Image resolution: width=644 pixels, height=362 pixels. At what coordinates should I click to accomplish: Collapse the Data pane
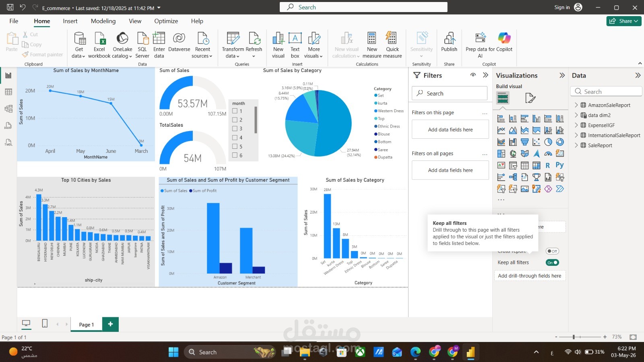[638, 75]
